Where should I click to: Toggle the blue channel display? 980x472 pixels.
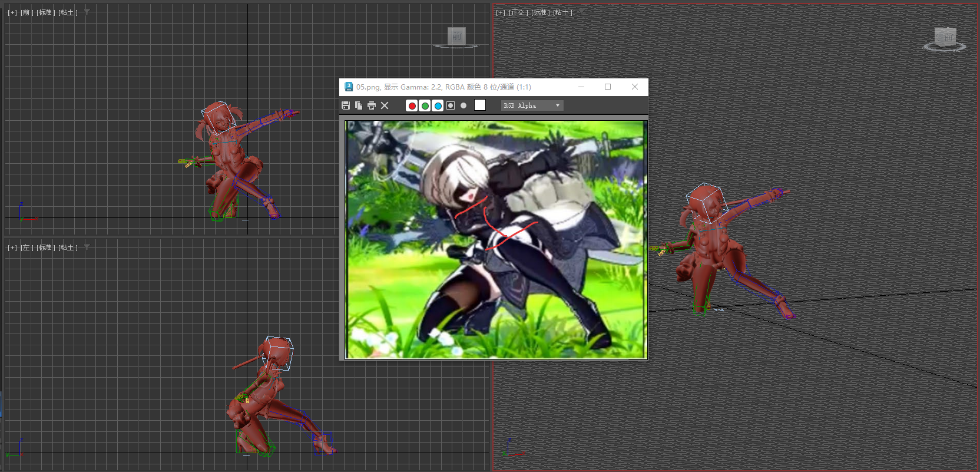(438, 105)
